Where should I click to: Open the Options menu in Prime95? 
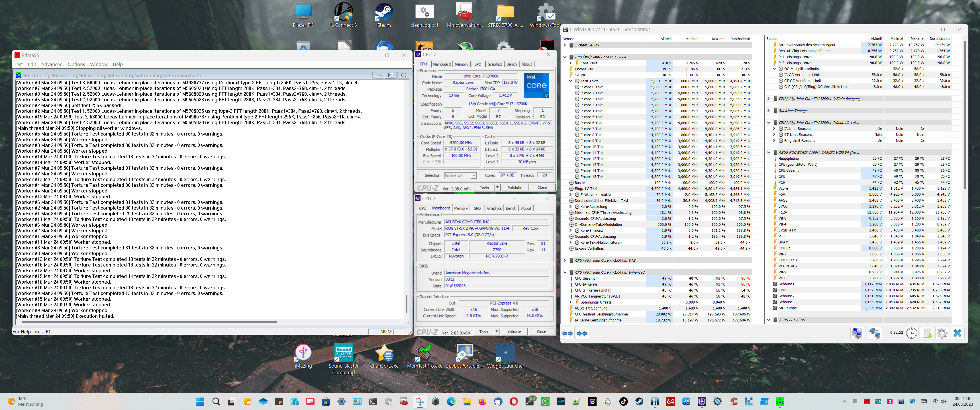[x=76, y=64]
